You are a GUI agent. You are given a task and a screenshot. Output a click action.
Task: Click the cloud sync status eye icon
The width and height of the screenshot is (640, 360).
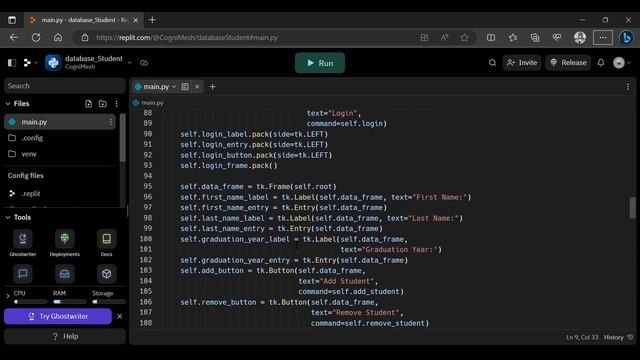(144, 63)
